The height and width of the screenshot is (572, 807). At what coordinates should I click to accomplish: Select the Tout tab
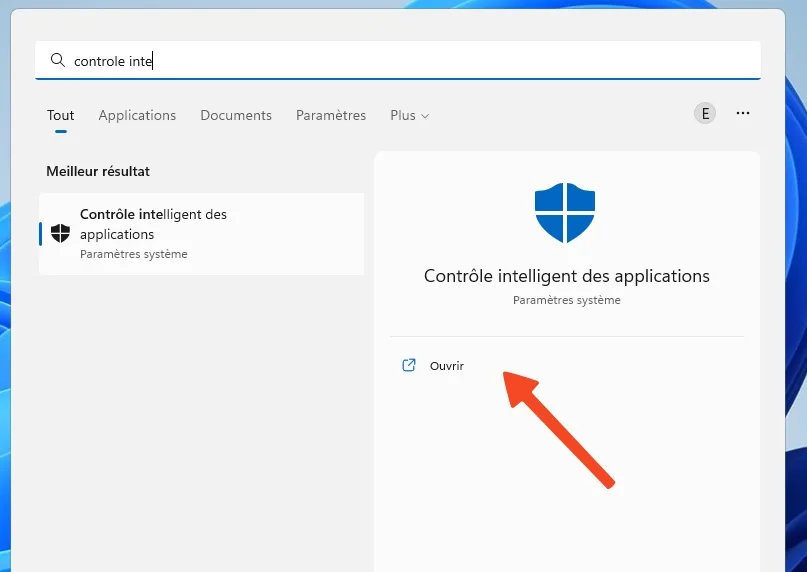click(61, 115)
